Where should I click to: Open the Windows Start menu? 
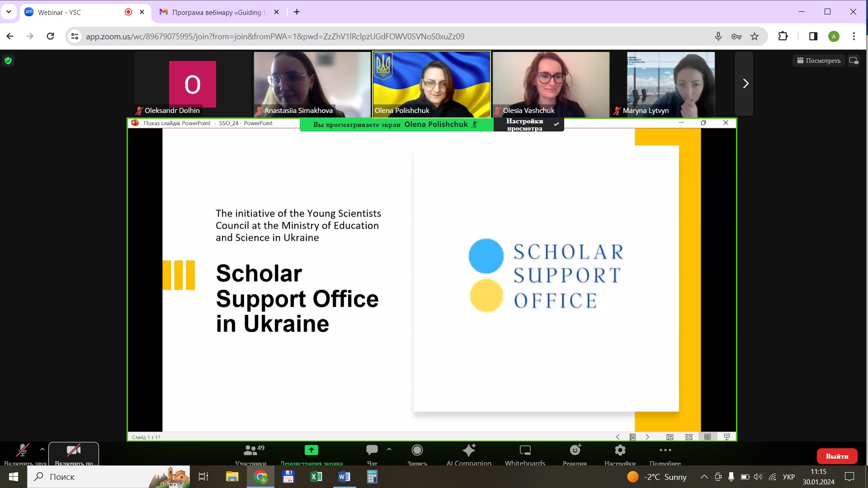[x=14, y=477]
